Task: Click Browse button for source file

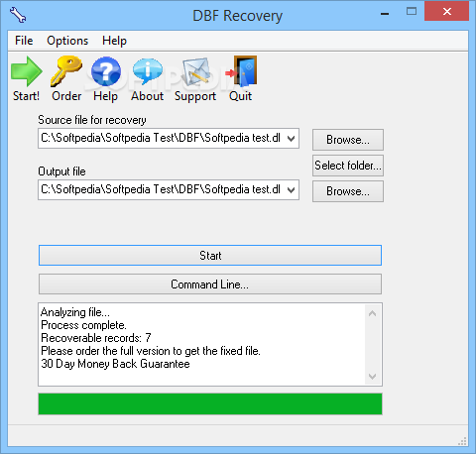Action: click(348, 140)
